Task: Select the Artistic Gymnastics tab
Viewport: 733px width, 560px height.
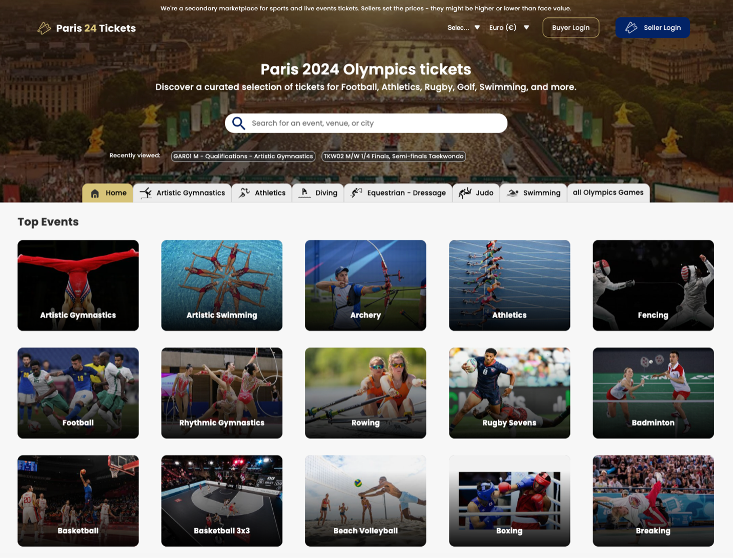Action: (x=182, y=193)
